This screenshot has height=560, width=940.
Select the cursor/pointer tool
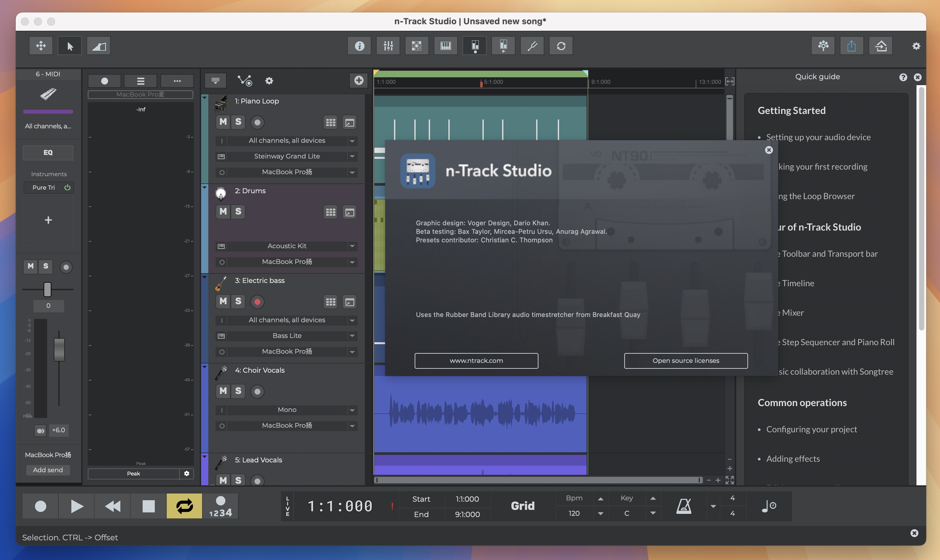69,45
